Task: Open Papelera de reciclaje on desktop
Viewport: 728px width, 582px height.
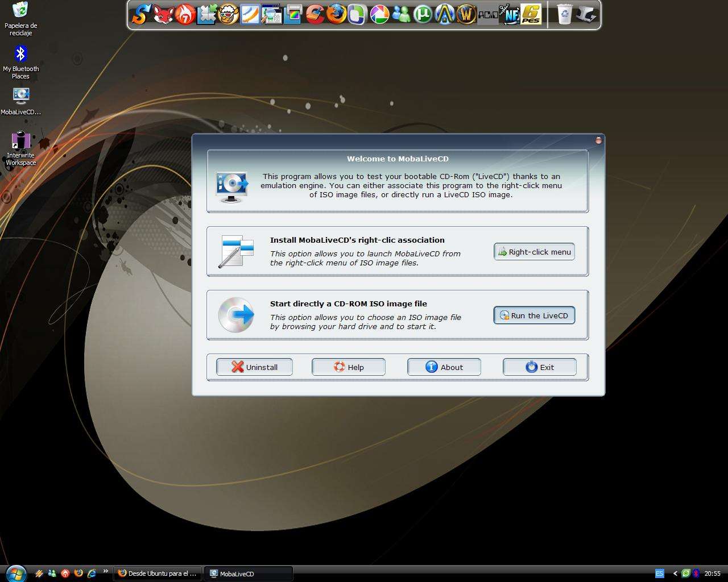Action: click(20, 18)
